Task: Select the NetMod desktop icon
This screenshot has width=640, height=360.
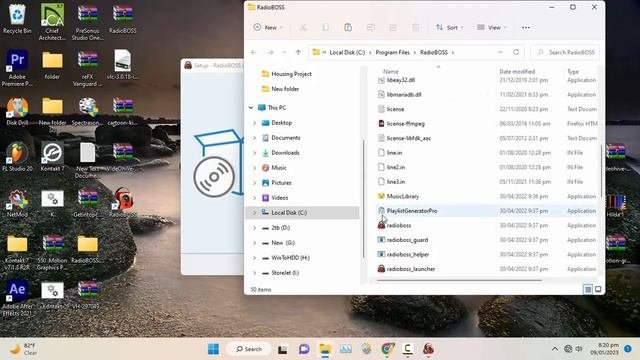Action: (x=17, y=203)
